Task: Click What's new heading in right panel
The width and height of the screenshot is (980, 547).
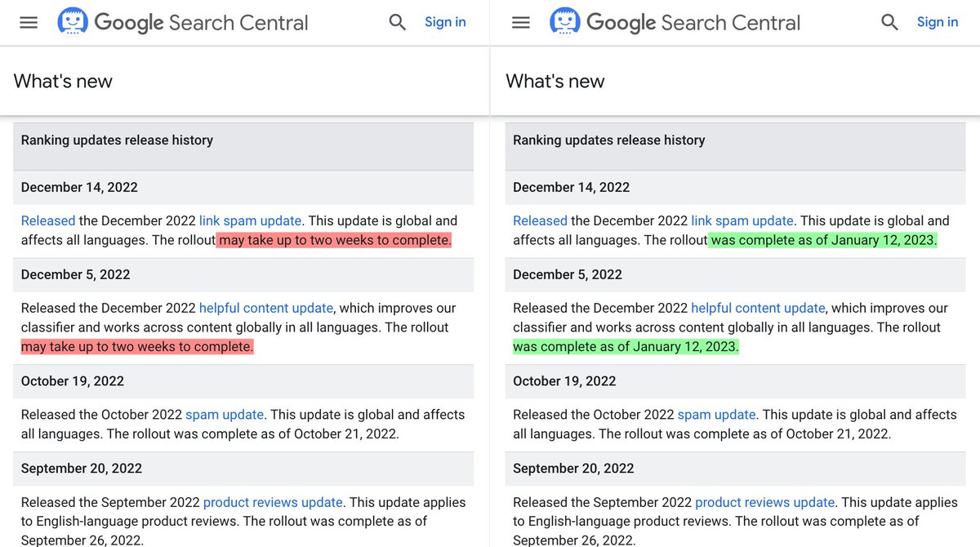Action: 555,81
